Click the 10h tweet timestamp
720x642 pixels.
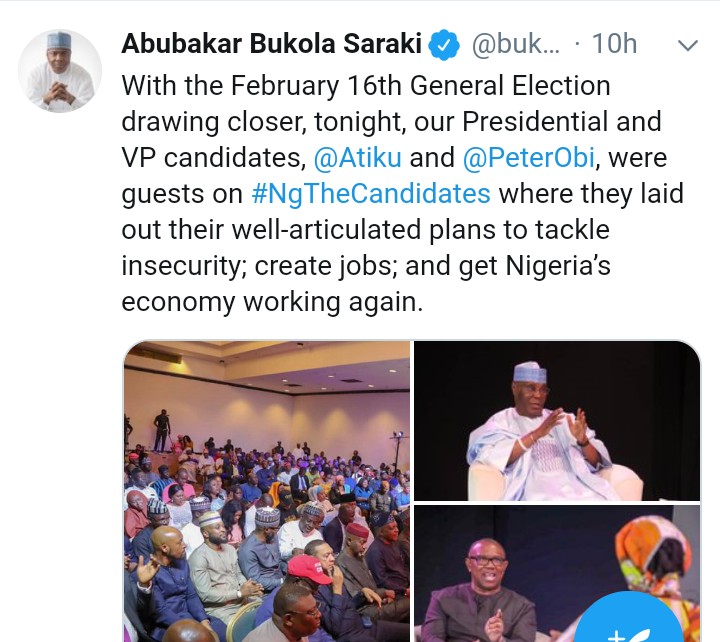[x=614, y=45]
